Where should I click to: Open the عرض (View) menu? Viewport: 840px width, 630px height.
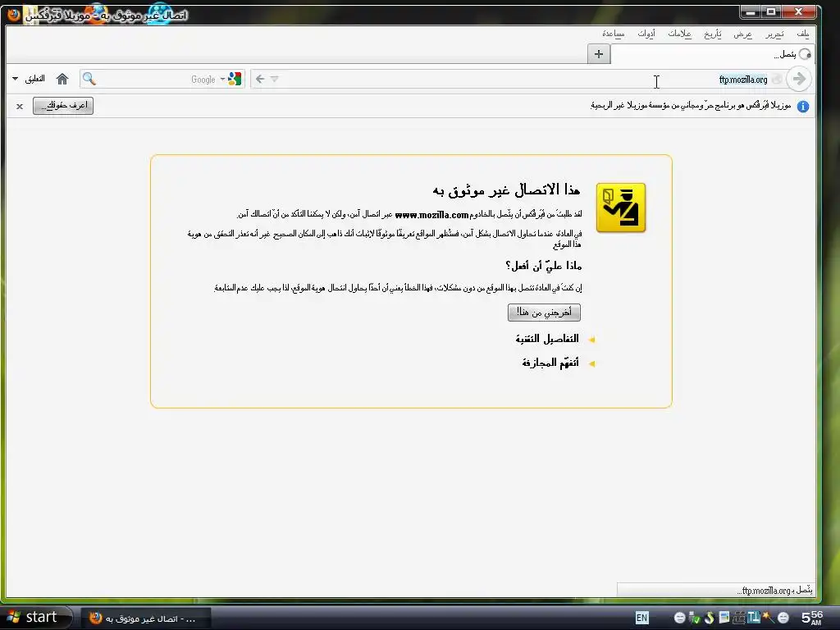point(742,34)
